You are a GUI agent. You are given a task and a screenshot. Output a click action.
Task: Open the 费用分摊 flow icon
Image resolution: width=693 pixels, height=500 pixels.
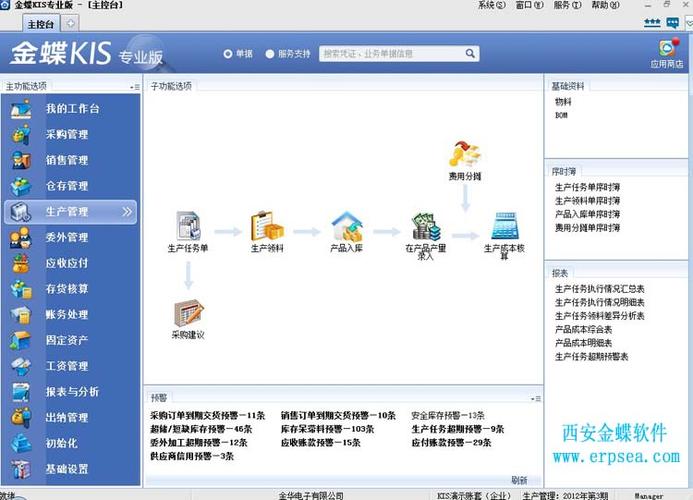tap(465, 154)
